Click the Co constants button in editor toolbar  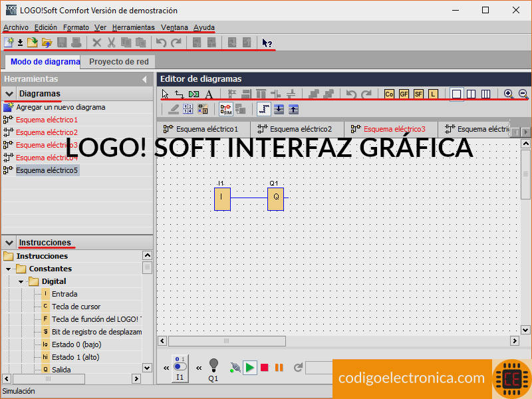tap(390, 94)
